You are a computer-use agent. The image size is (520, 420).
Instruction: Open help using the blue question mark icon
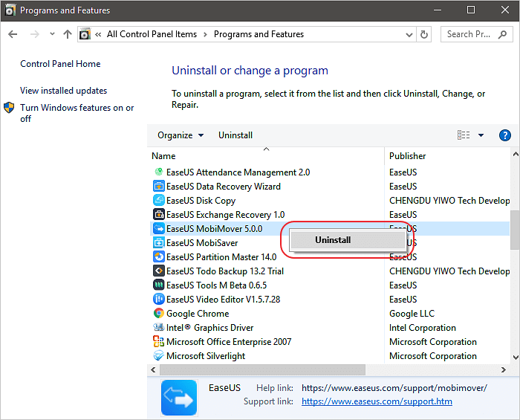tap(505, 135)
